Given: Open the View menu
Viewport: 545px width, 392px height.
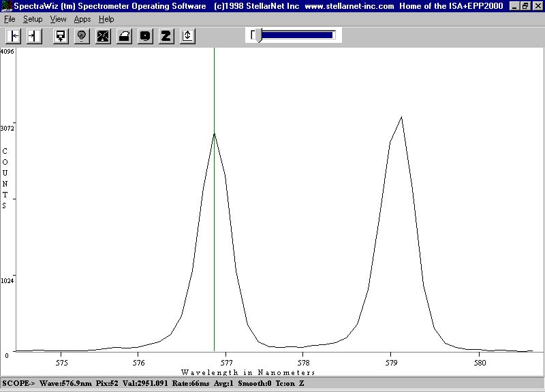Looking at the screenshot, I should [58, 19].
